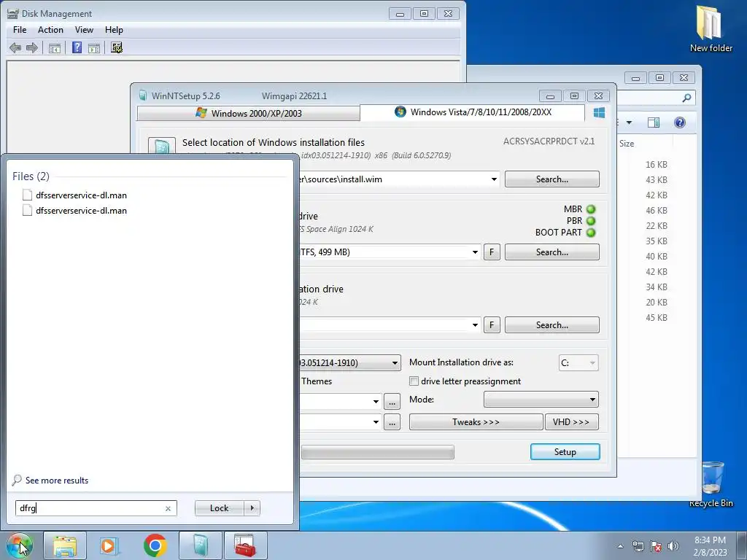747x560 pixels.
Task: Open Explorer help question mark icon
Action: (680, 122)
